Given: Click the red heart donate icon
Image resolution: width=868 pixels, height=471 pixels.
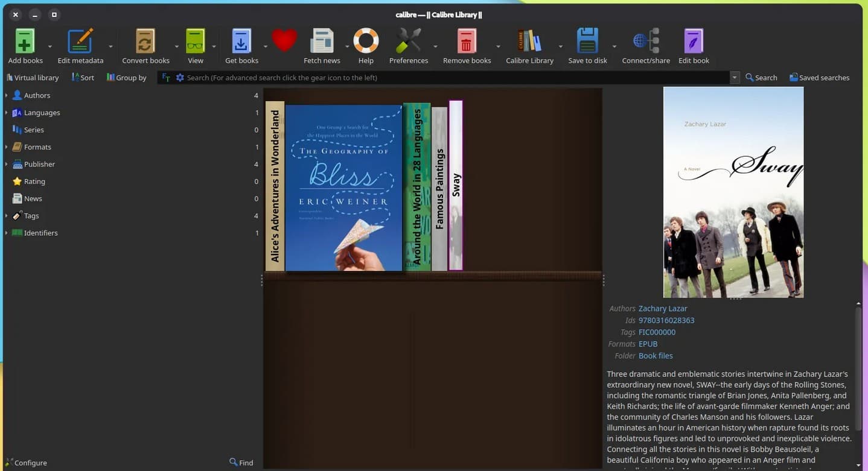Looking at the screenshot, I should (x=284, y=40).
